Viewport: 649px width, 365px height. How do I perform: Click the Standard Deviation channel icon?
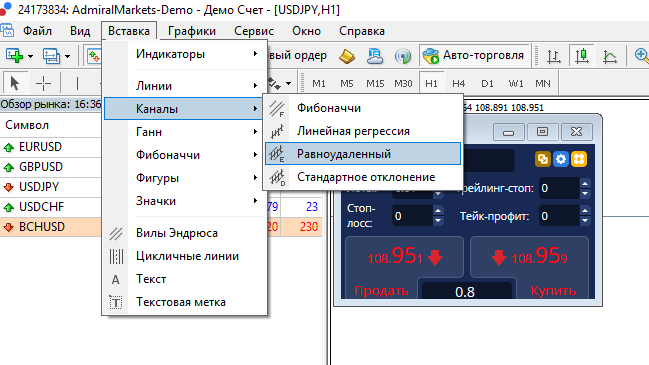coord(277,177)
